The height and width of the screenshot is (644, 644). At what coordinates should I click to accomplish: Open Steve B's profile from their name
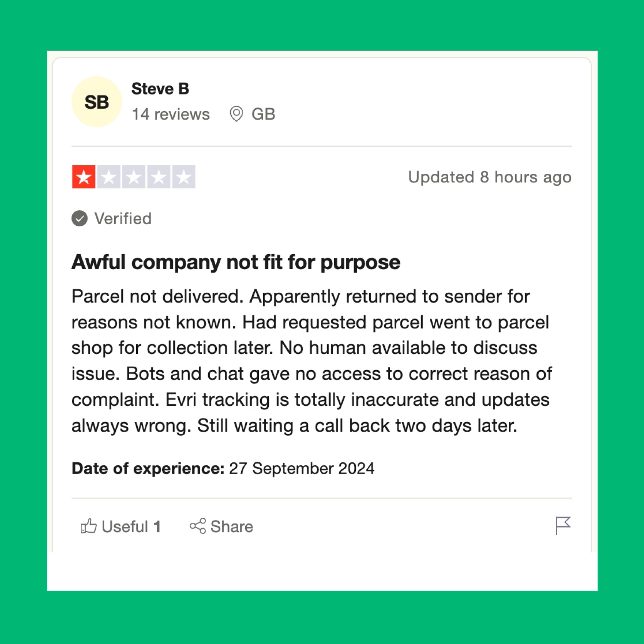click(161, 89)
